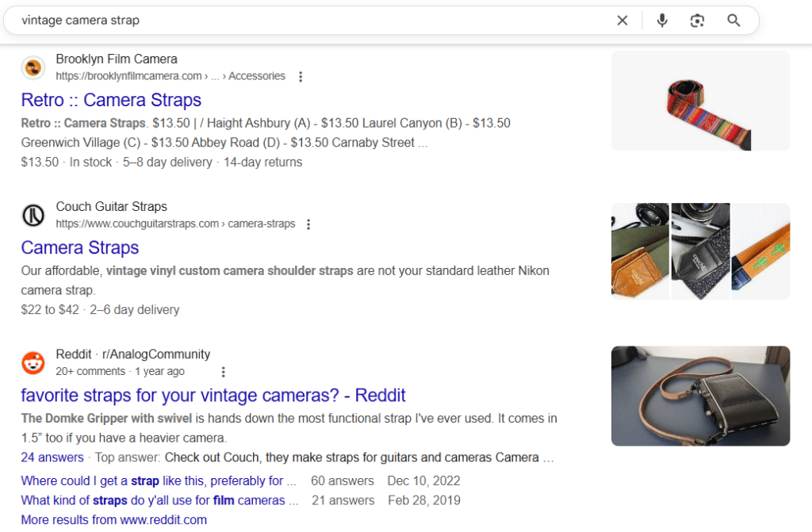Viewport: 812px width, 532px height.
Task: Click More results from www.reddit.com
Action: (x=113, y=519)
